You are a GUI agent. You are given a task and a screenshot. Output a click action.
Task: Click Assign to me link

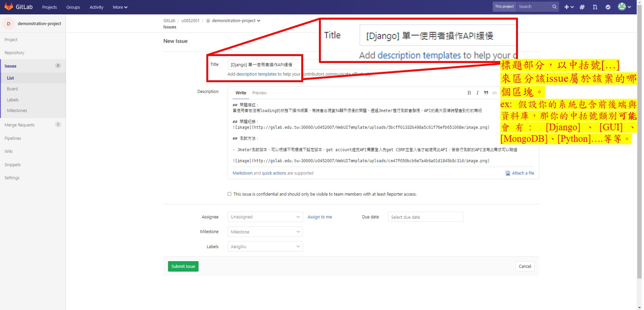pyautogui.click(x=320, y=217)
